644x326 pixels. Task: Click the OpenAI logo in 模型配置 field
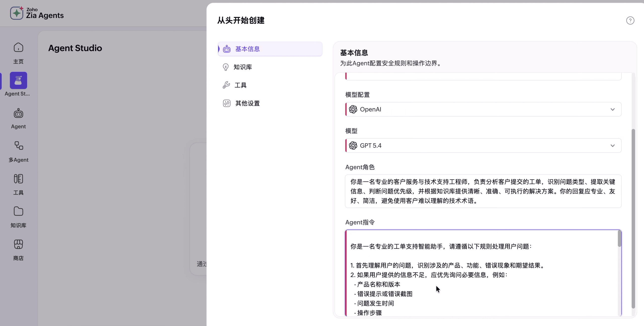(x=353, y=109)
